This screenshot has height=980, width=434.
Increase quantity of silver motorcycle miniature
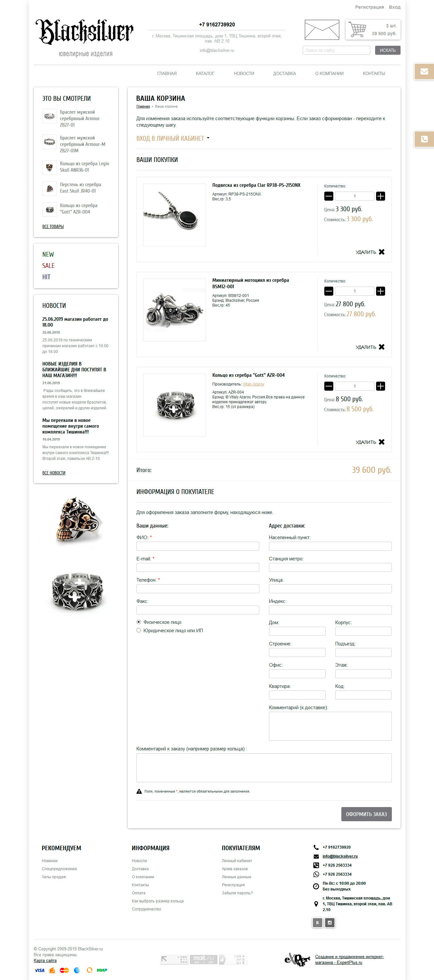coord(380,291)
